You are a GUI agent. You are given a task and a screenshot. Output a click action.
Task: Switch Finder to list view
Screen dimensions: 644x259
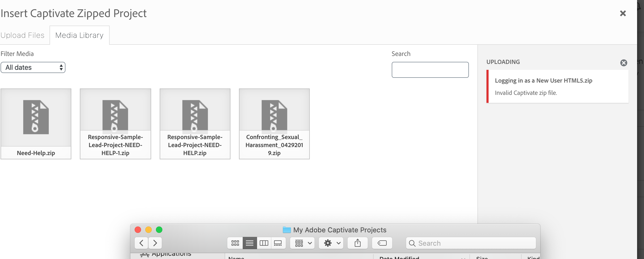pos(250,243)
